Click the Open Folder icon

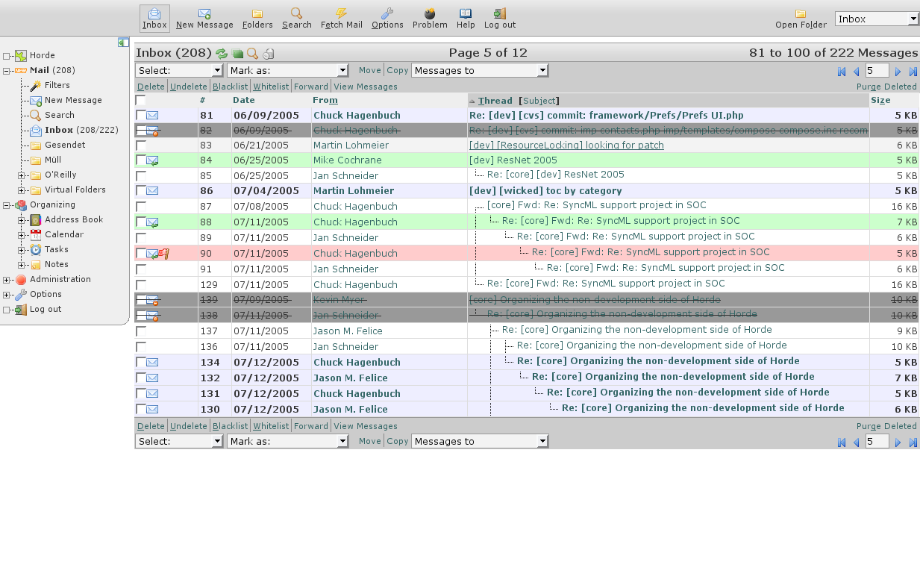click(801, 13)
